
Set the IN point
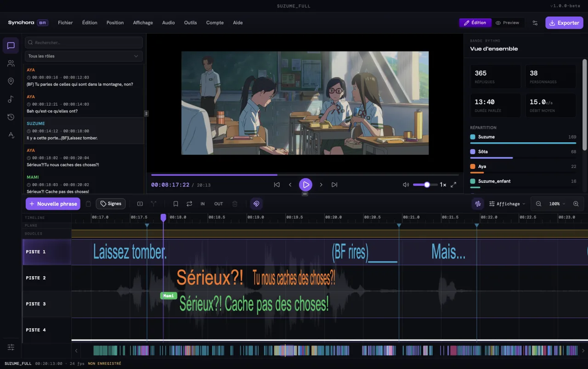click(x=203, y=204)
